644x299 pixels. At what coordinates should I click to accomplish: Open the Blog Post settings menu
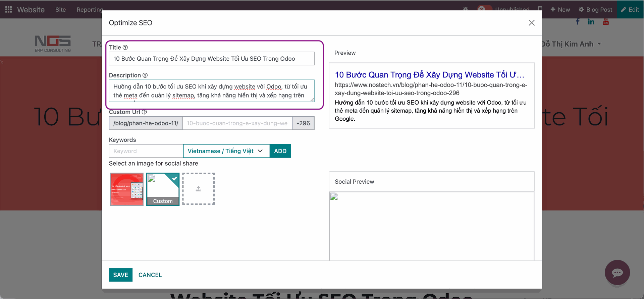[595, 9]
